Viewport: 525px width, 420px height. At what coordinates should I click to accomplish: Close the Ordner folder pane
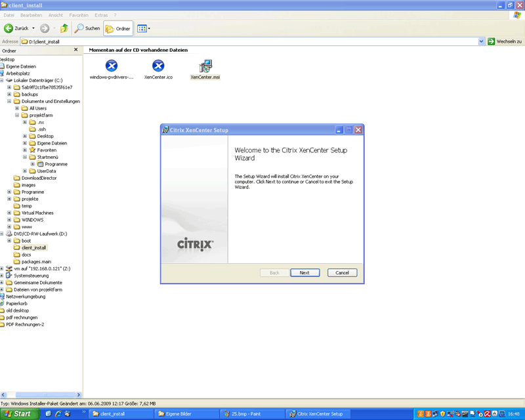76,50
